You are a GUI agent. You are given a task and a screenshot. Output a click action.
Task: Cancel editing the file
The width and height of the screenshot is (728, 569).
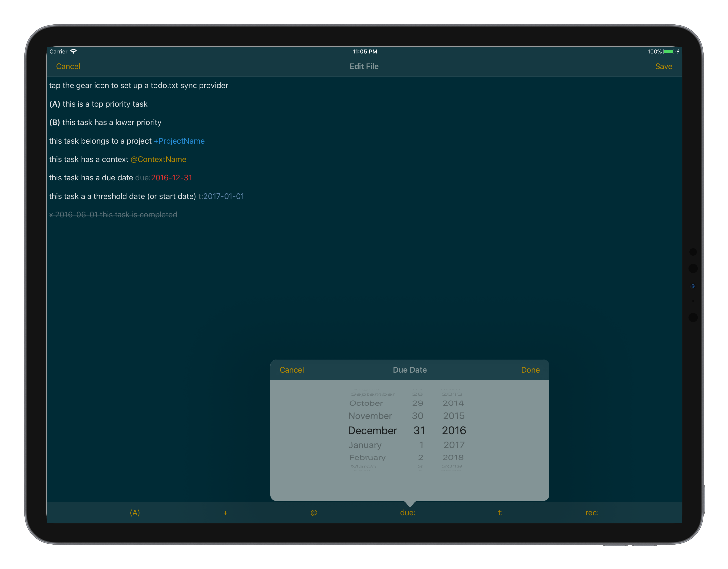click(x=68, y=66)
